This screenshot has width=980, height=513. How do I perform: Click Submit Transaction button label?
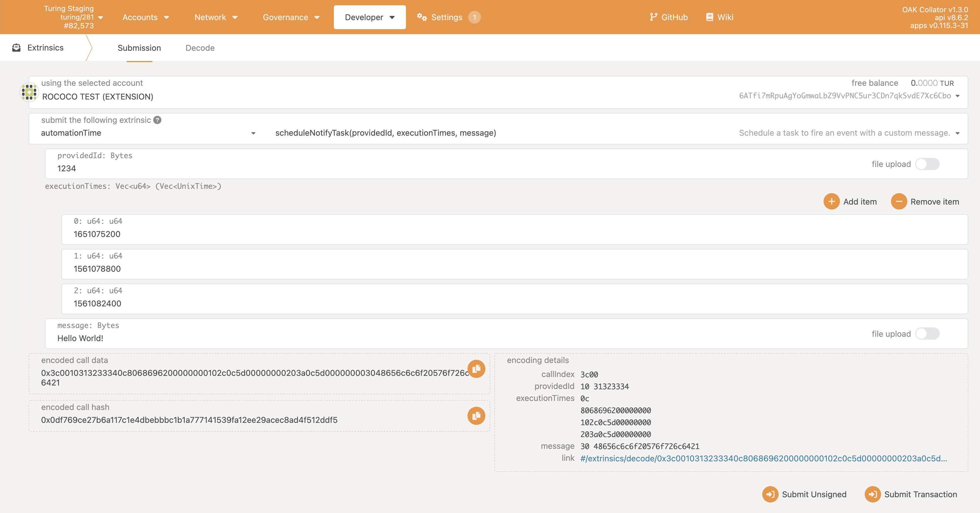(921, 494)
